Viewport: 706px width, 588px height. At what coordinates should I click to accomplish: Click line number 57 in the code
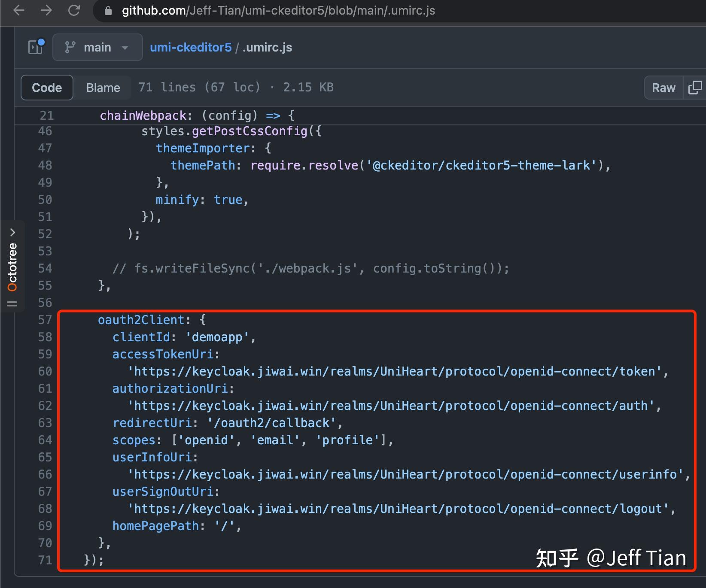pos(45,320)
